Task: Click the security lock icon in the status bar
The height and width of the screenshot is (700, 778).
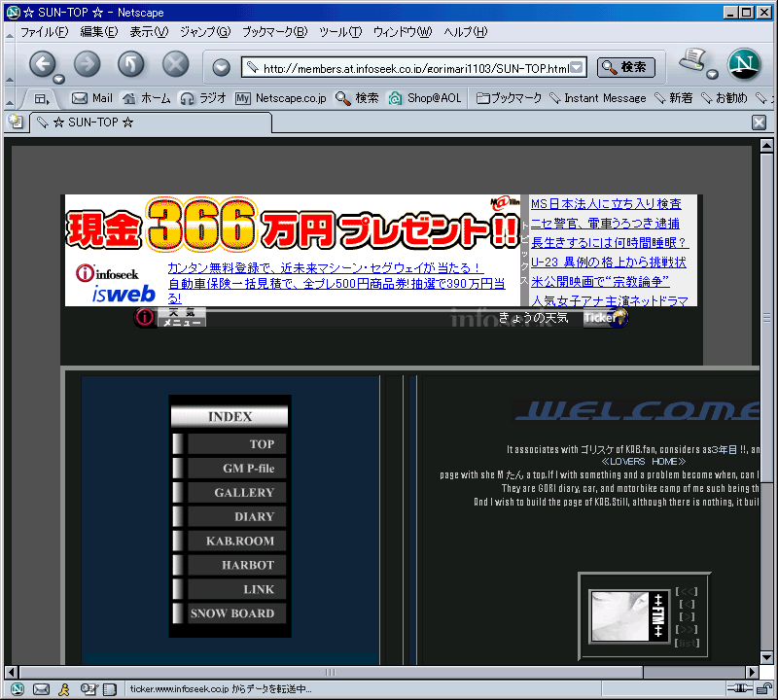Action: (x=764, y=688)
